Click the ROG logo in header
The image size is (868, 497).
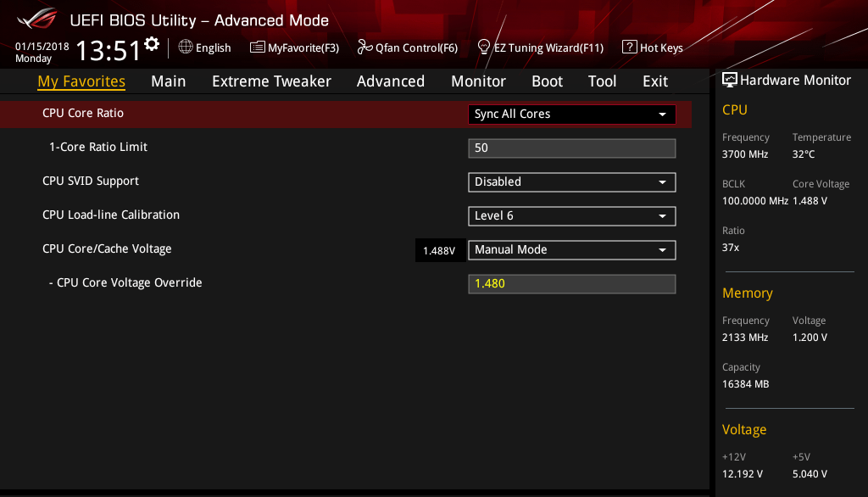click(x=36, y=19)
